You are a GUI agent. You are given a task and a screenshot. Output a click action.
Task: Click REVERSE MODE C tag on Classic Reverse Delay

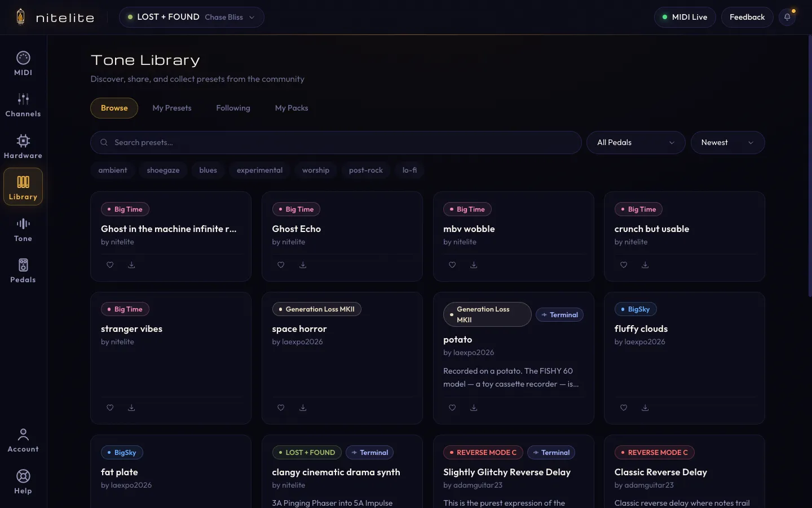pyautogui.click(x=655, y=453)
